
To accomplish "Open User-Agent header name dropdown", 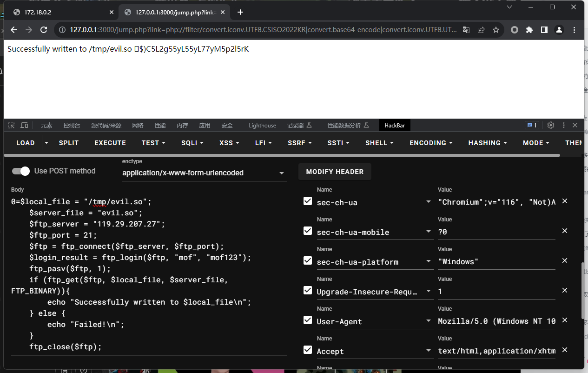I will pyautogui.click(x=429, y=321).
